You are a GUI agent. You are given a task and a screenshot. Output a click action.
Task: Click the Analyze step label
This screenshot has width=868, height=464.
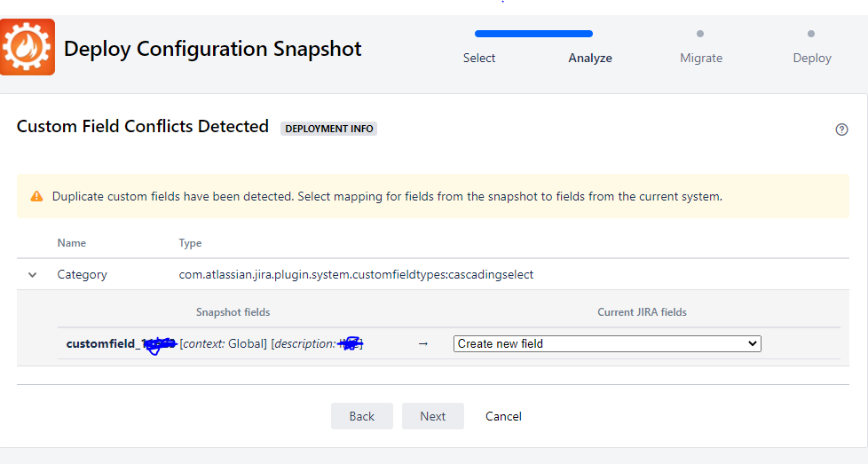tap(590, 58)
